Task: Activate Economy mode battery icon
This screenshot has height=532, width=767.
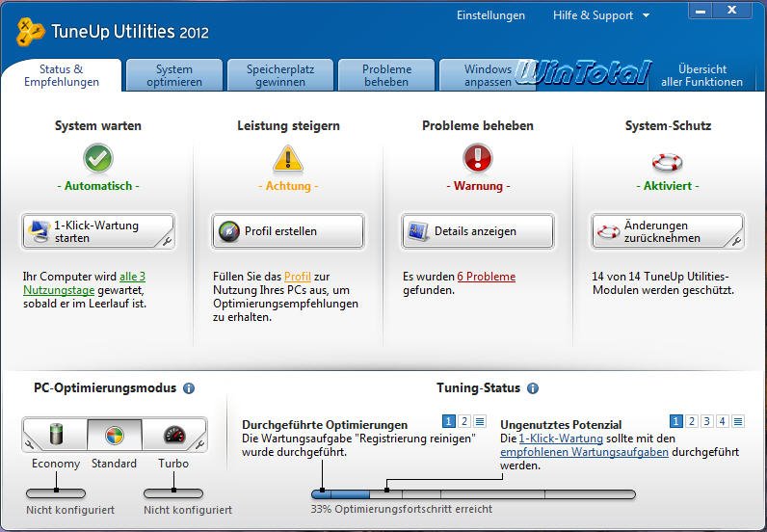Action: click(x=57, y=434)
